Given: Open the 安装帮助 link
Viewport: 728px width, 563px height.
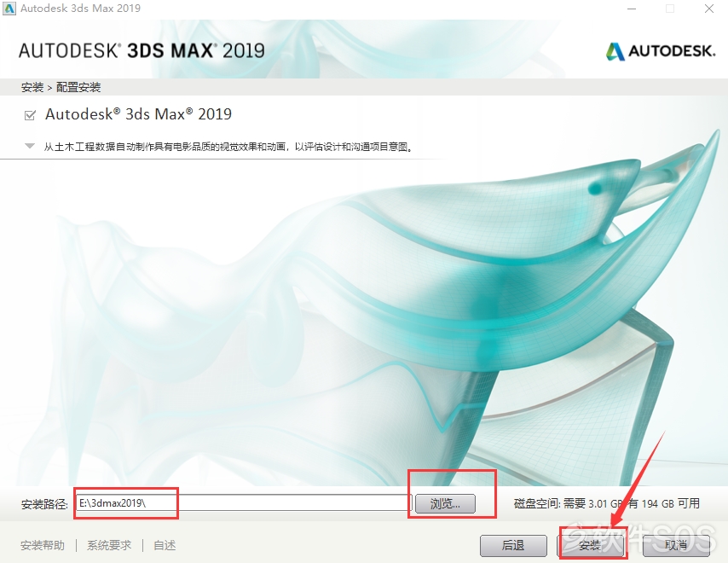Looking at the screenshot, I should pos(43,545).
